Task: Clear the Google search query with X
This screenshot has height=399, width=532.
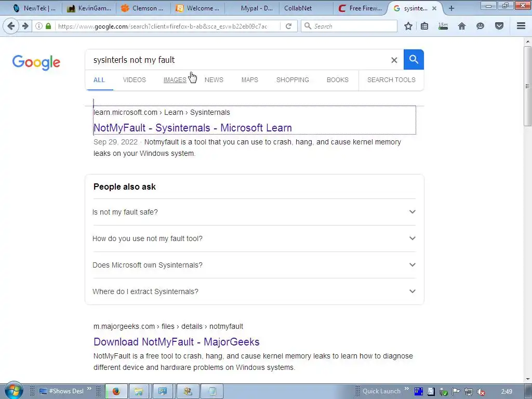Action: click(x=394, y=60)
